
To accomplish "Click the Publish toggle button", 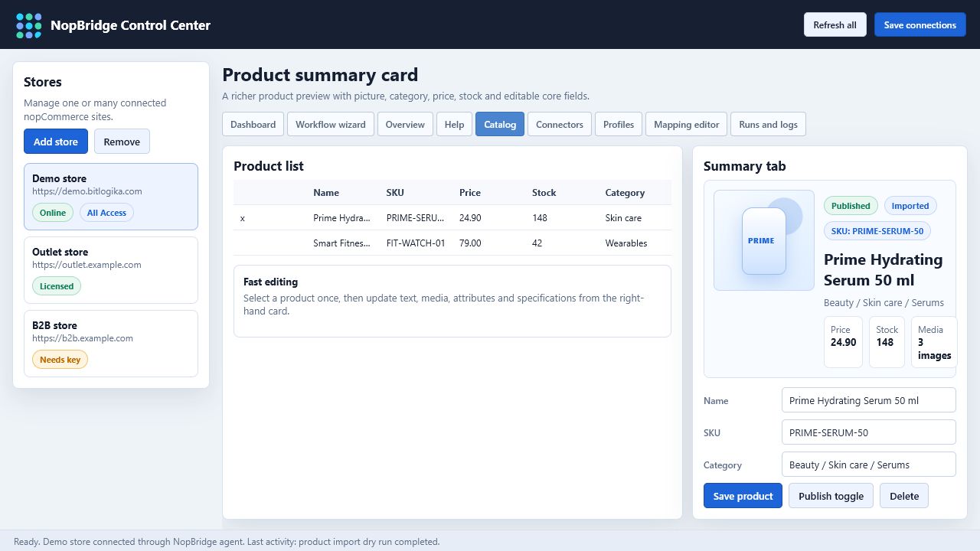I will (x=831, y=496).
